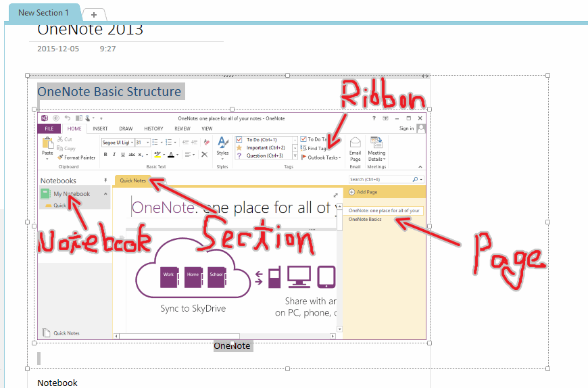Screen dimensions: 588x388
Task: Click the Touch/Mouse mode icon in embedded toolbar
Action: click(88, 118)
